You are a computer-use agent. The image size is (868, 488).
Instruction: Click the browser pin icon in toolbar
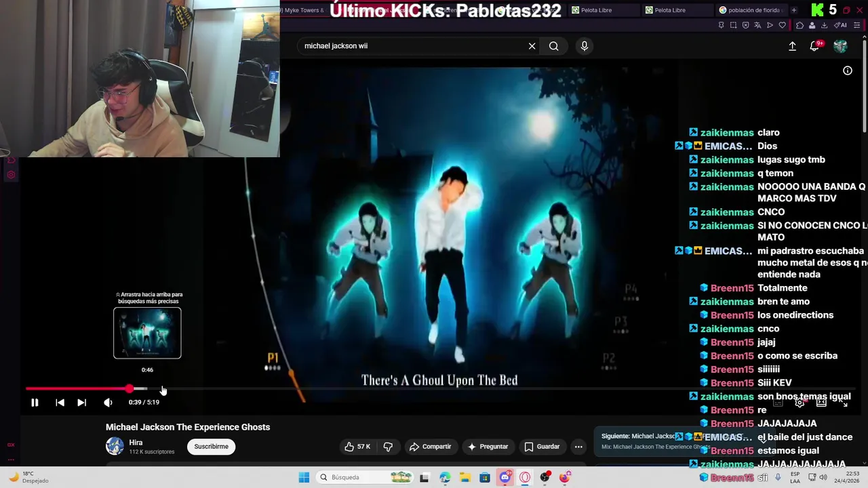721,25
